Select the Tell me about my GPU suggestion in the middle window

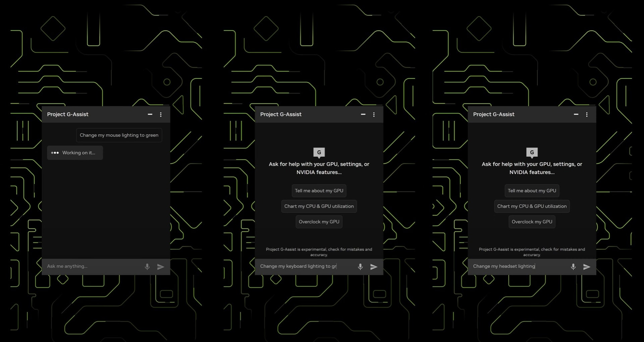coord(319,191)
